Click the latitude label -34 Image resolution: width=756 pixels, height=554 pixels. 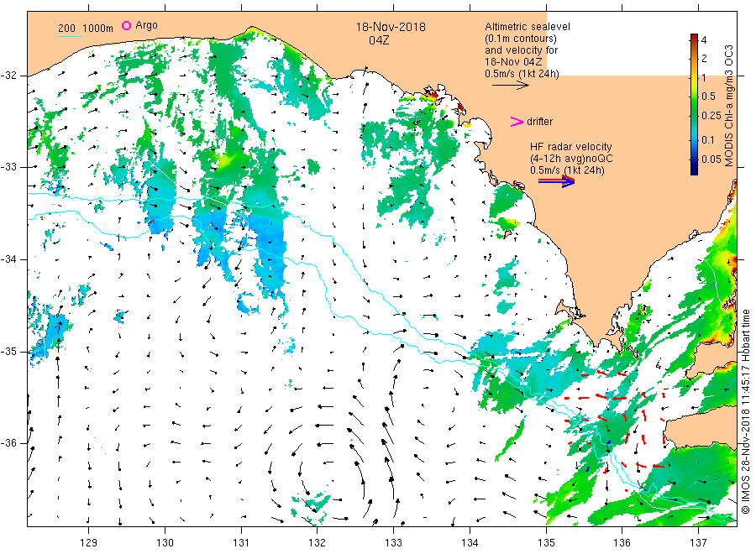pyautogui.click(x=8, y=259)
